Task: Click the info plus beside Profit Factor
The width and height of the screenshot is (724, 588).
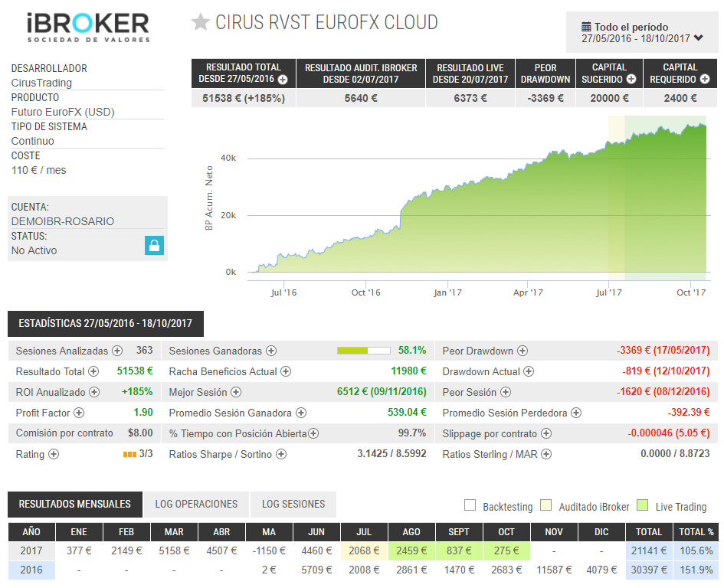Action: (x=79, y=413)
